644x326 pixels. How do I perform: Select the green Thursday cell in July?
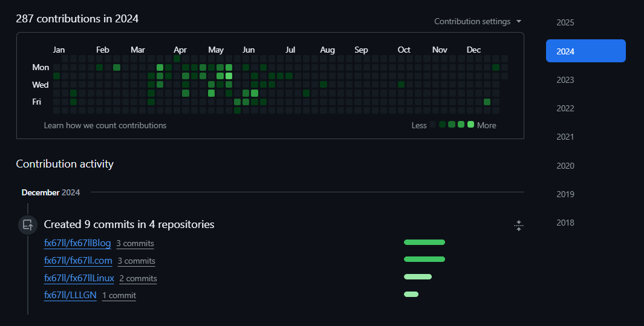tap(307, 93)
